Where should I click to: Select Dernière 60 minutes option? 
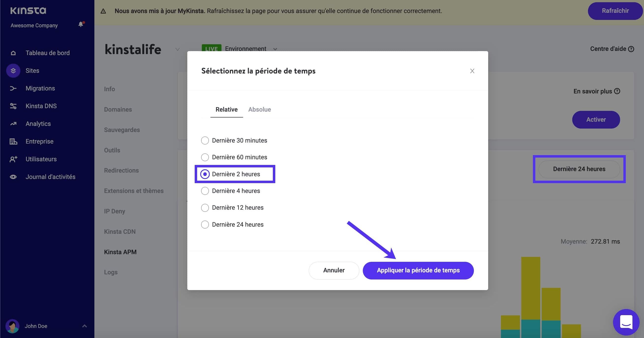tap(234, 157)
